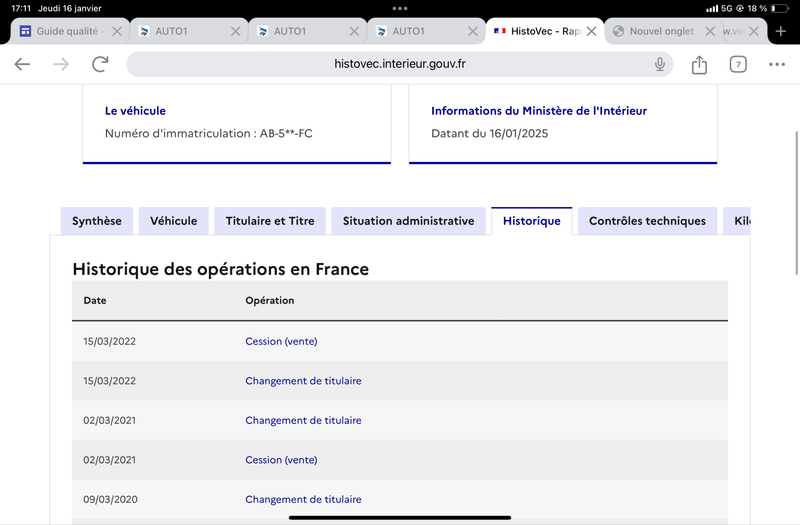This screenshot has height=525, width=800.
Task: Click Changement de titulaire dated 09/03/2020
Action: 303,499
